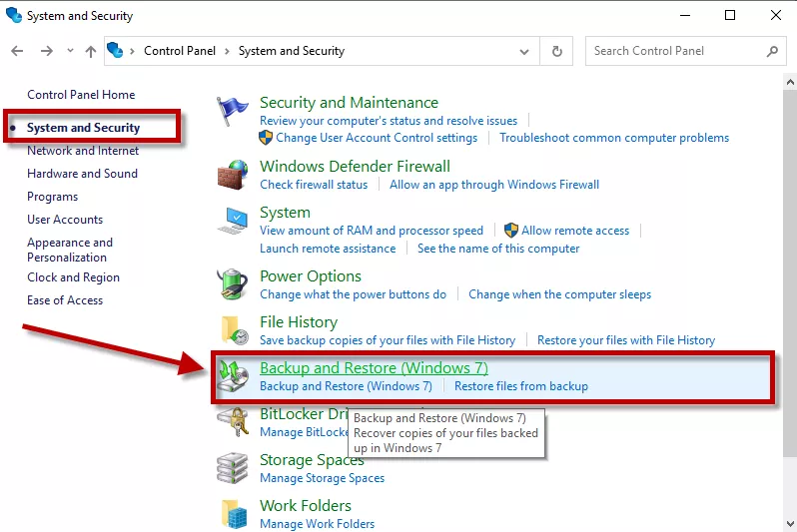The image size is (797, 532).
Task: Click Change when the computer sleeps
Action: coord(559,294)
